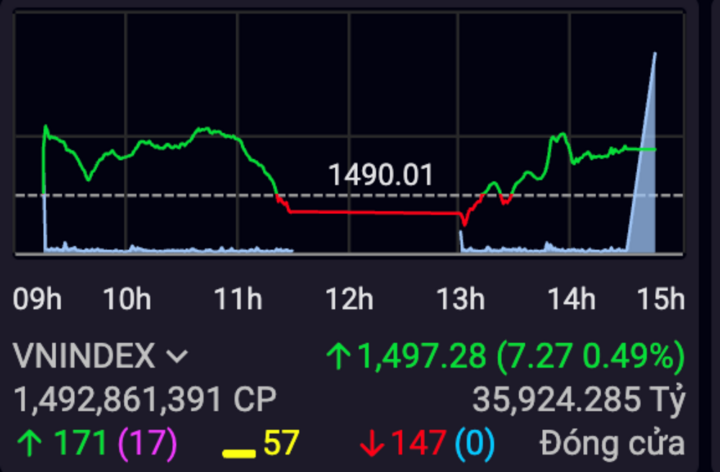Click trading volume 1,492,861,391 CP
720x472 pixels.
pyautogui.click(x=145, y=399)
